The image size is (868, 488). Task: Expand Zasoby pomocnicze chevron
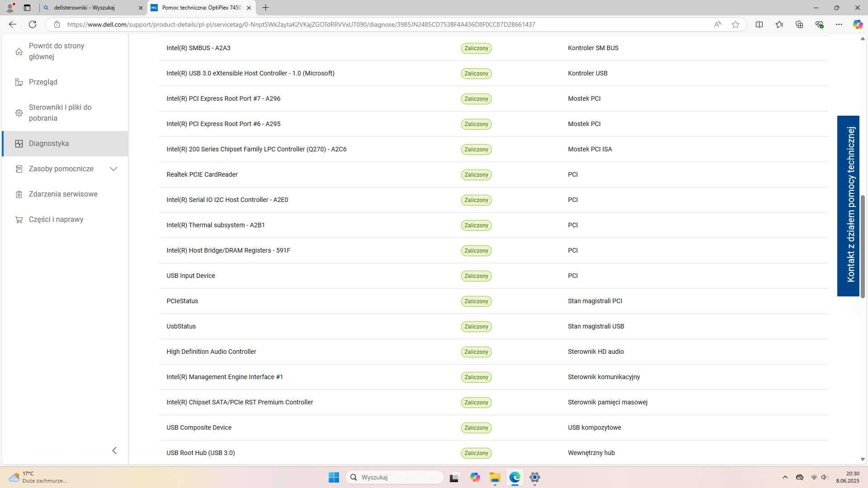(113, 169)
